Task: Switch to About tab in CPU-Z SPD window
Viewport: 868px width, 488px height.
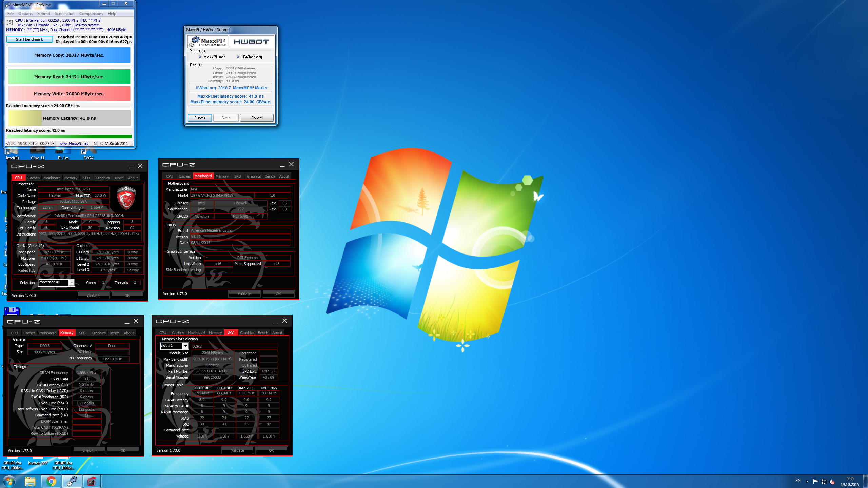Action: pyautogui.click(x=277, y=333)
